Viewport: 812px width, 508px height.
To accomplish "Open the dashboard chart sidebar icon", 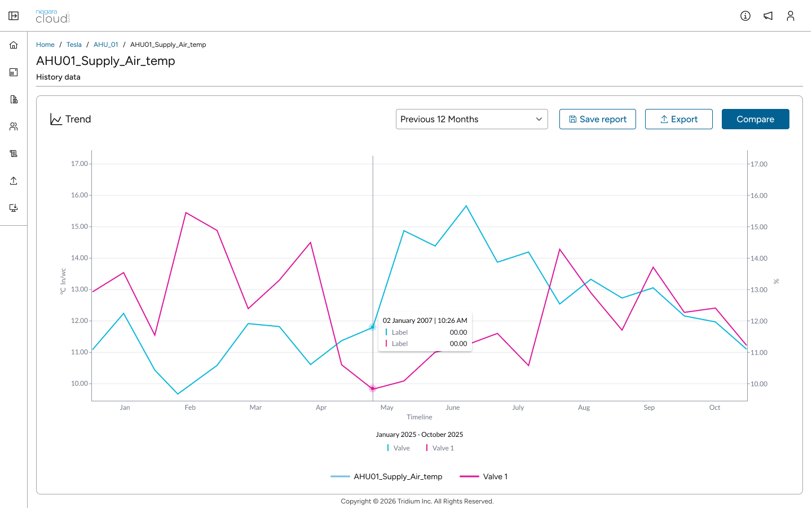I will point(14,72).
